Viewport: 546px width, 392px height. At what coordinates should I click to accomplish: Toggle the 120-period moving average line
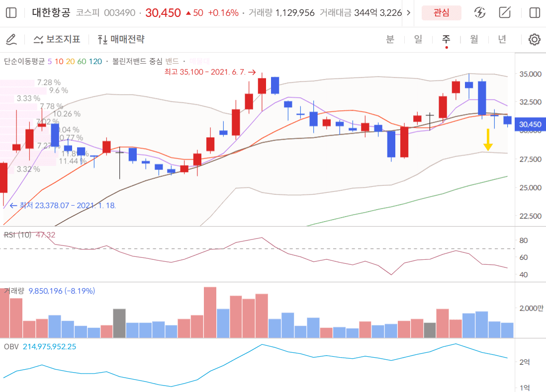click(95, 62)
